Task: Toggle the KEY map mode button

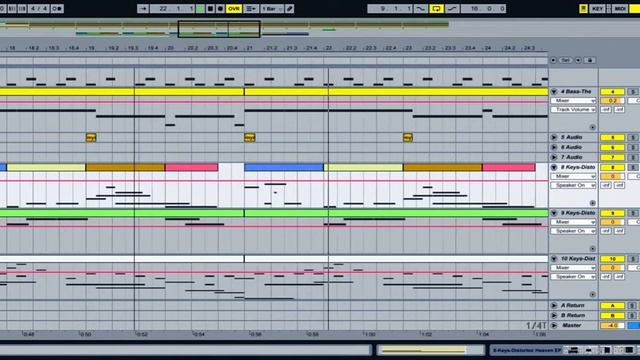Action: point(597,9)
